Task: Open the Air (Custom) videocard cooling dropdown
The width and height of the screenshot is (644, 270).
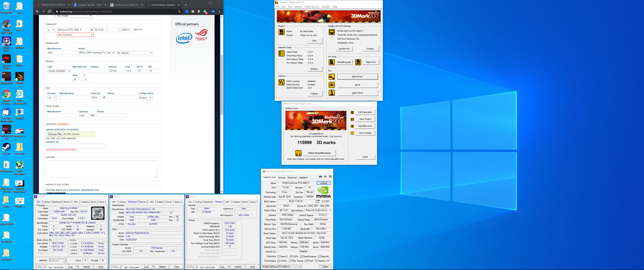Action: click(75, 35)
